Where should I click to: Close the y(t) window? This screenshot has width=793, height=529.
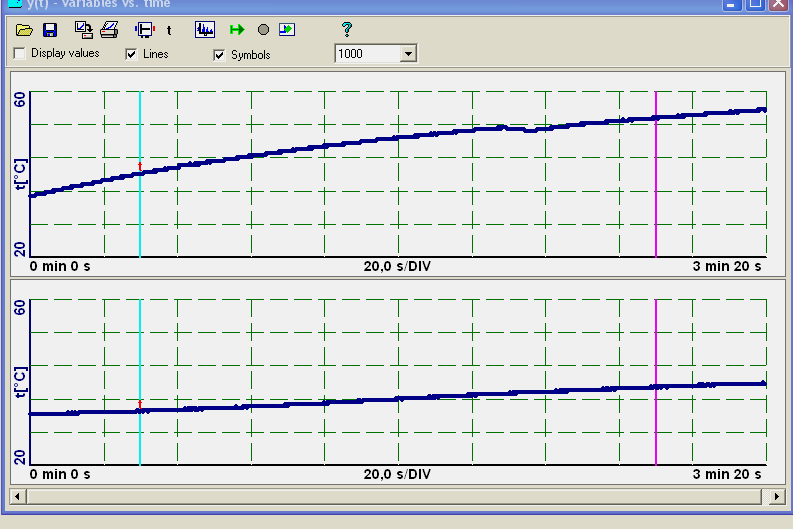pos(779,4)
